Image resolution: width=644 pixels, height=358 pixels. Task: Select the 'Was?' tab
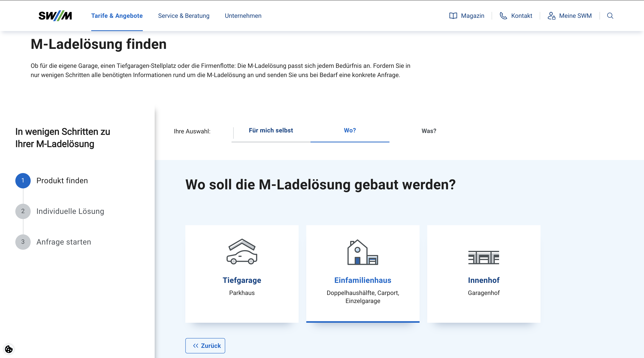pyautogui.click(x=429, y=131)
